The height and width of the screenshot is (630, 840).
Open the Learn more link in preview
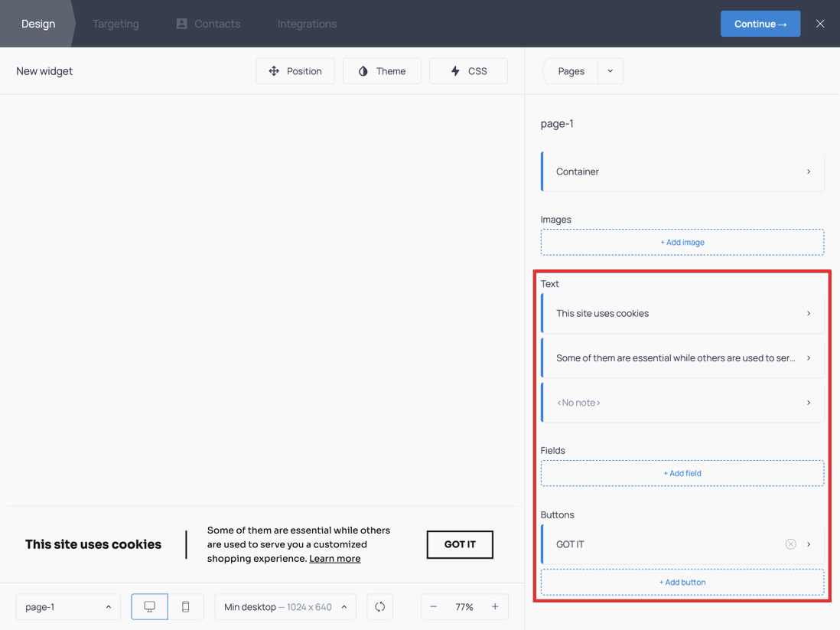pyautogui.click(x=334, y=558)
